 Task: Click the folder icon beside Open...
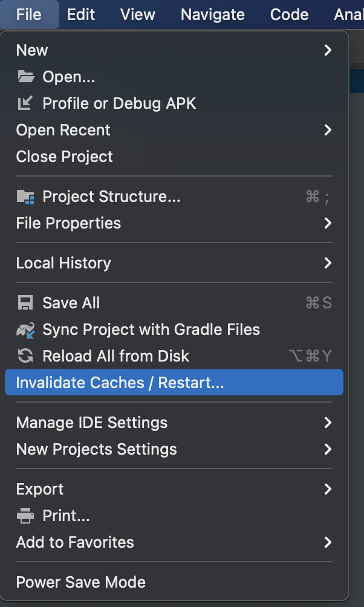[x=25, y=77]
